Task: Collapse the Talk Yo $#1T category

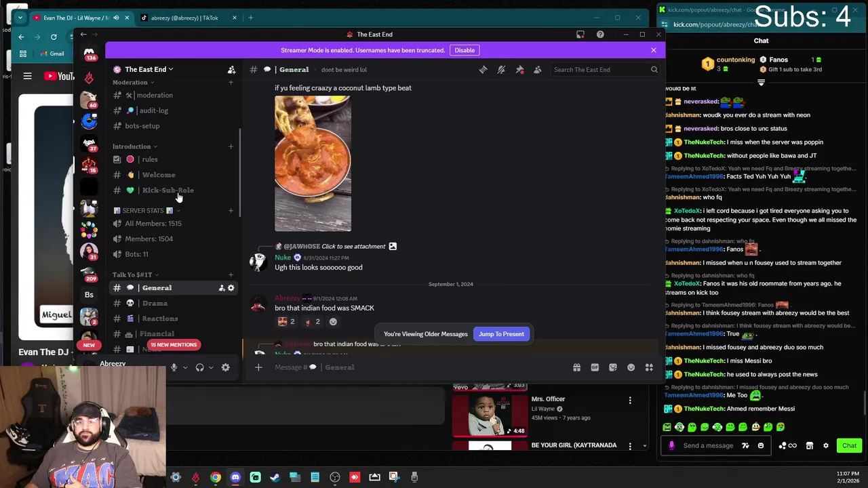Action: (136, 274)
